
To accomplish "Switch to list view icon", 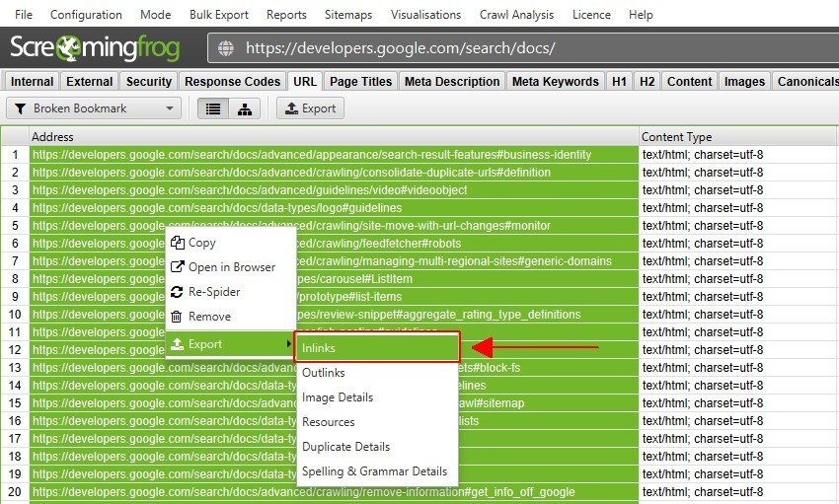I will (212, 108).
